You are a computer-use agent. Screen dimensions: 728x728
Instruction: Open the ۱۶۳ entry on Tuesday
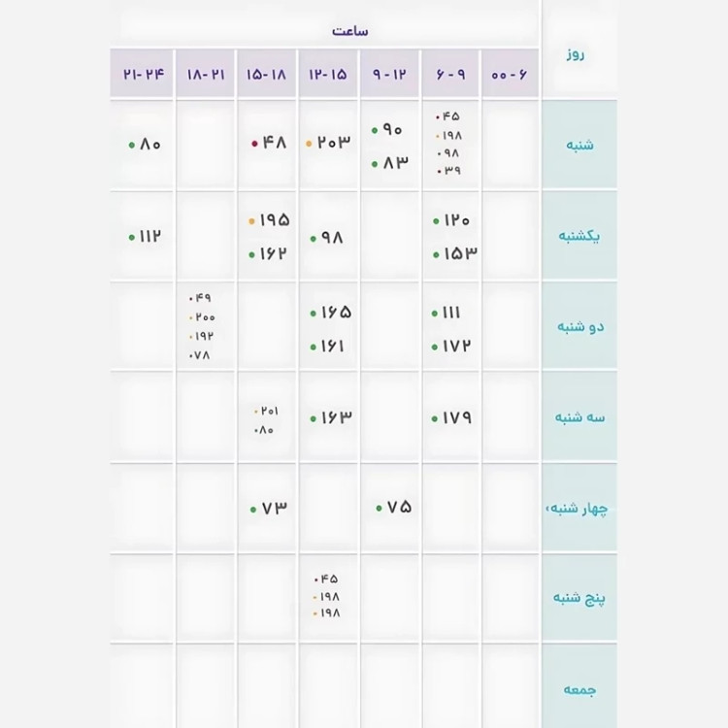coord(331,417)
